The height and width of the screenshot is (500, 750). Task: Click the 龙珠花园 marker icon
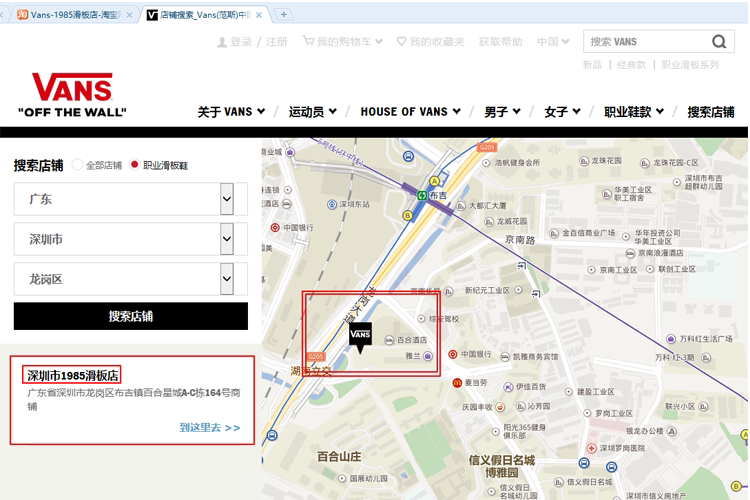click(584, 161)
